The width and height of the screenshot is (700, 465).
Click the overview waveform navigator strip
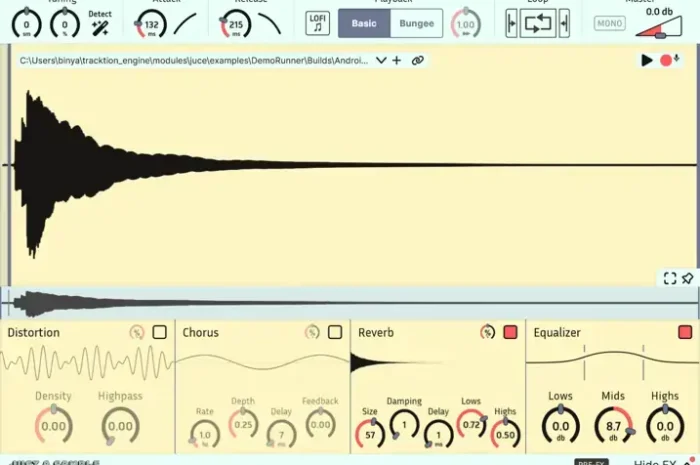[x=350, y=303]
